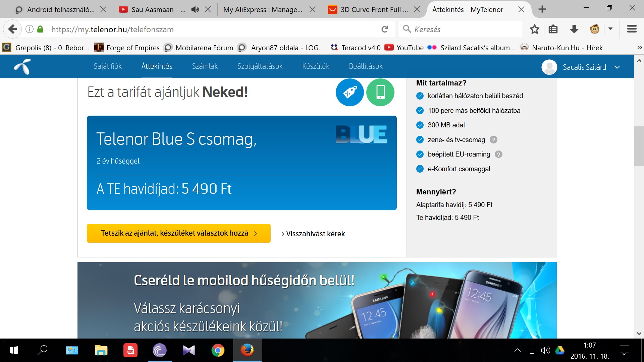Viewport: 644px width, 362px height.
Task: Open File Explorer from the taskbar
Action: click(x=101, y=350)
